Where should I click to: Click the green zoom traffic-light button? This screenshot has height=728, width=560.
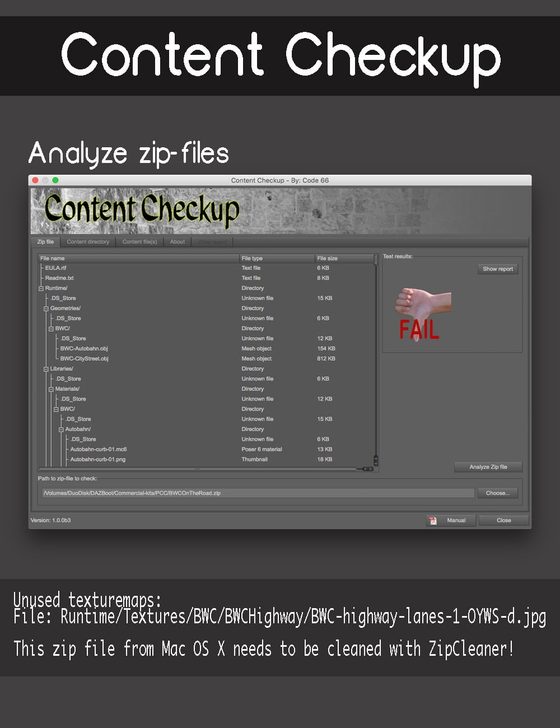pos(55,180)
